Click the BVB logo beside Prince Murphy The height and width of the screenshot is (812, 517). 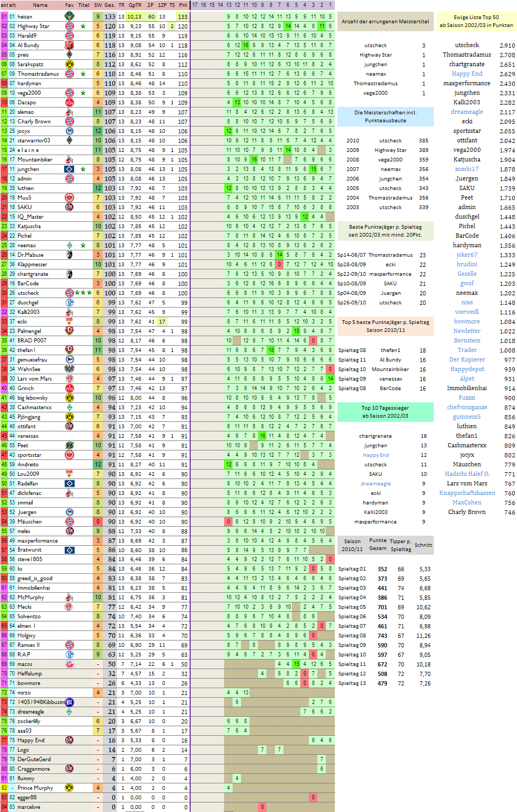point(69,788)
